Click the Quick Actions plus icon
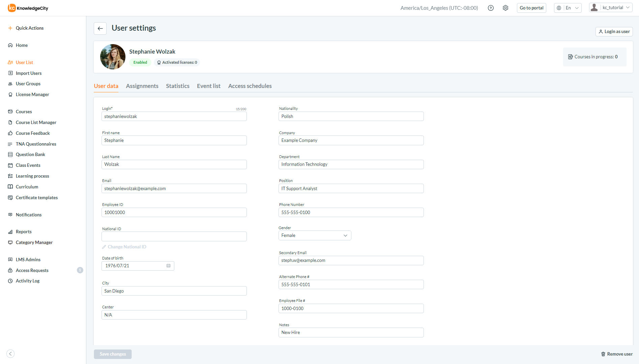The image size is (639, 364). pyautogui.click(x=10, y=28)
